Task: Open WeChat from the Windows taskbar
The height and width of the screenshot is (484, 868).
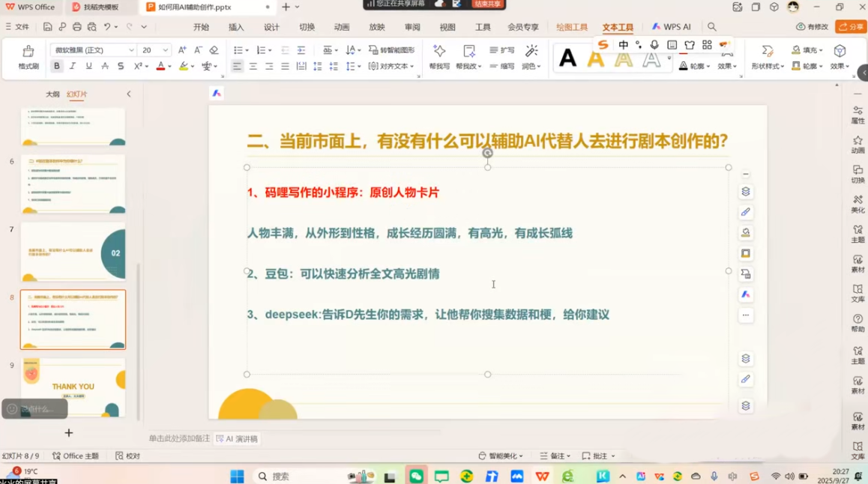Action: [x=416, y=476]
